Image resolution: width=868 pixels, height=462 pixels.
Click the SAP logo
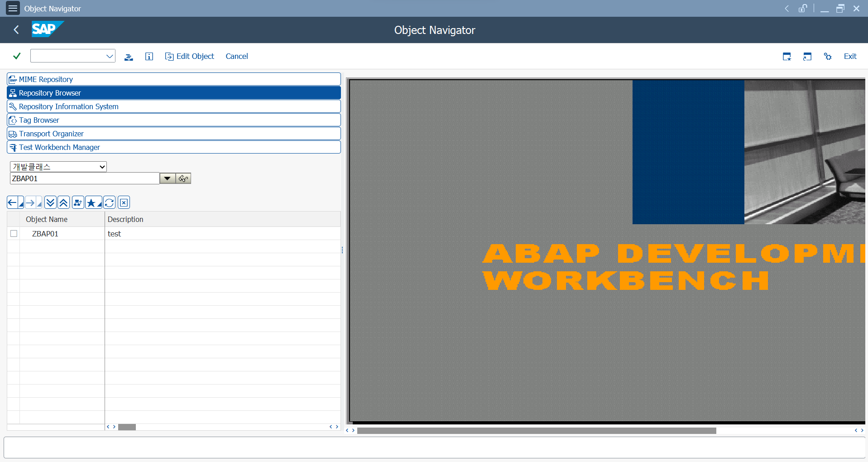(x=48, y=29)
